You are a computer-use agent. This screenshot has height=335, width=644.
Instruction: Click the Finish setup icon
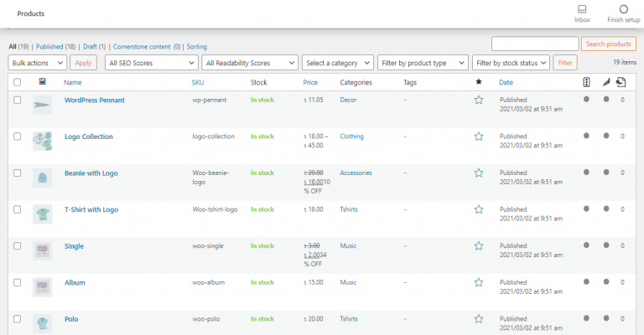(623, 9)
